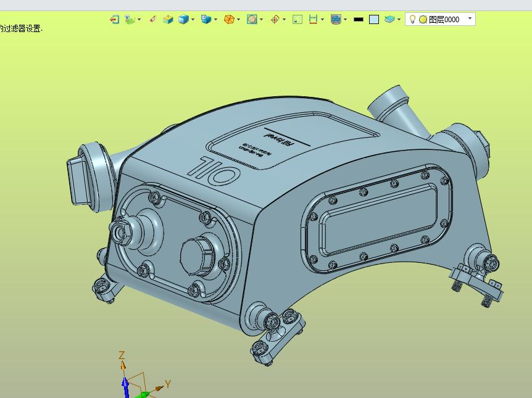The width and height of the screenshot is (532, 398).
Task: Toggle the light bulb layer visibility
Action: [412, 19]
